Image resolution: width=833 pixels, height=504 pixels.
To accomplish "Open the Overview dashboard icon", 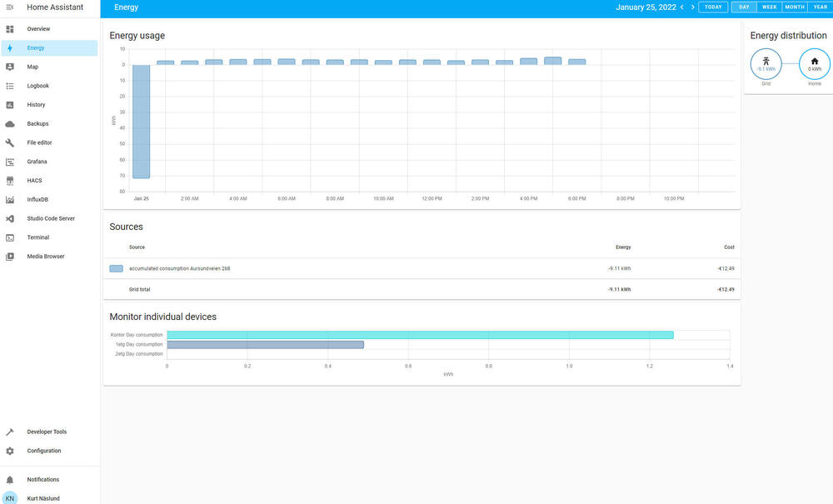I will point(10,29).
